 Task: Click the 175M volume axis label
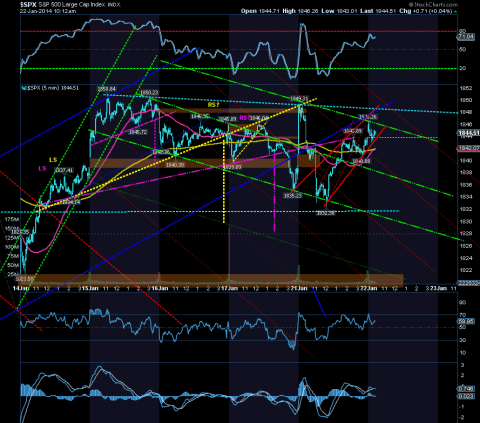click(x=12, y=220)
